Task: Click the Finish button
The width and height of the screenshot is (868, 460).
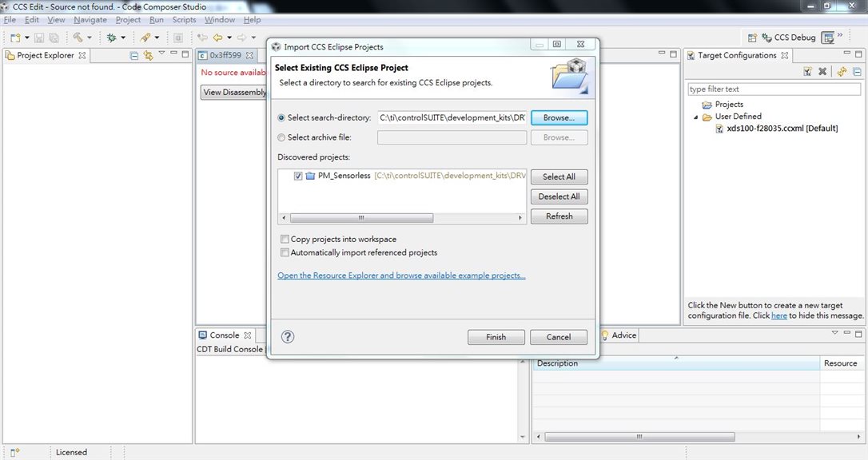Action: tap(496, 337)
